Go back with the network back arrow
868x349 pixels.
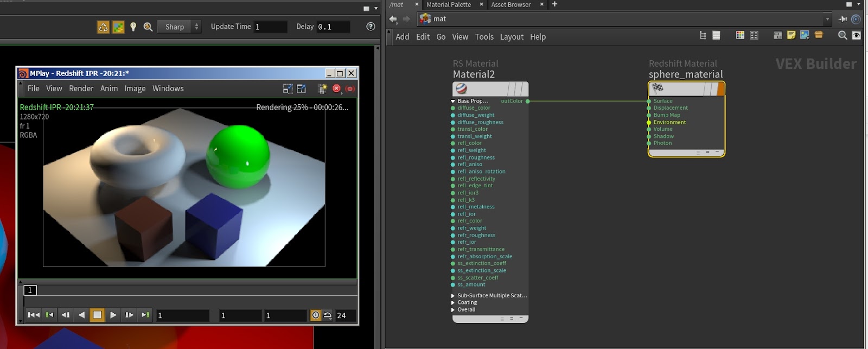pos(393,19)
